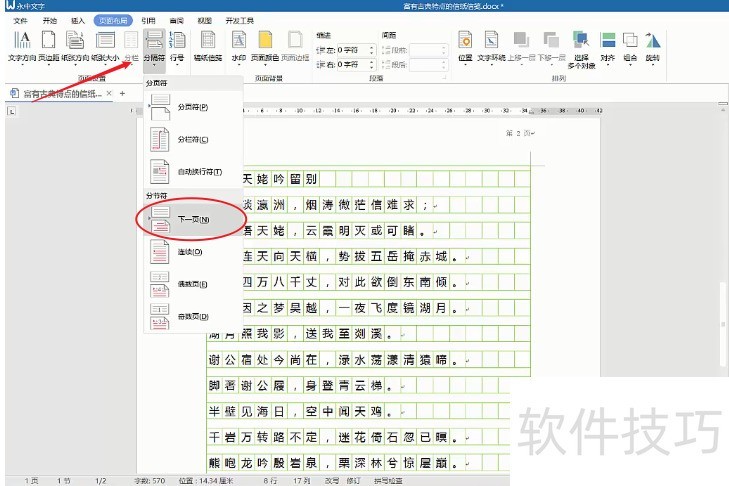Choose 分页符(P) page break
The width and height of the screenshot is (729, 486).
pyautogui.click(x=193, y=107)
